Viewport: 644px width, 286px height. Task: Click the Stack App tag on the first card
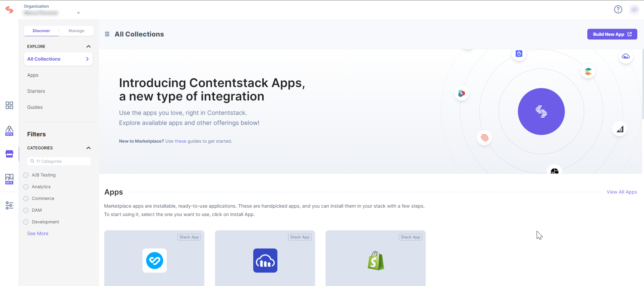[189, 237]
